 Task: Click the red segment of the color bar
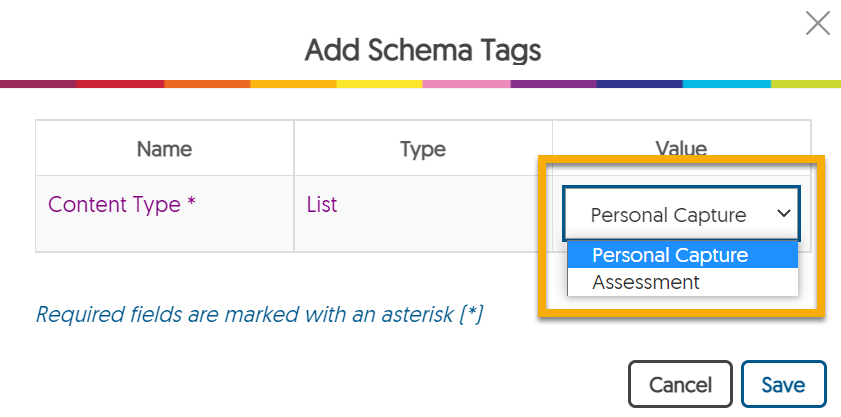120,84
